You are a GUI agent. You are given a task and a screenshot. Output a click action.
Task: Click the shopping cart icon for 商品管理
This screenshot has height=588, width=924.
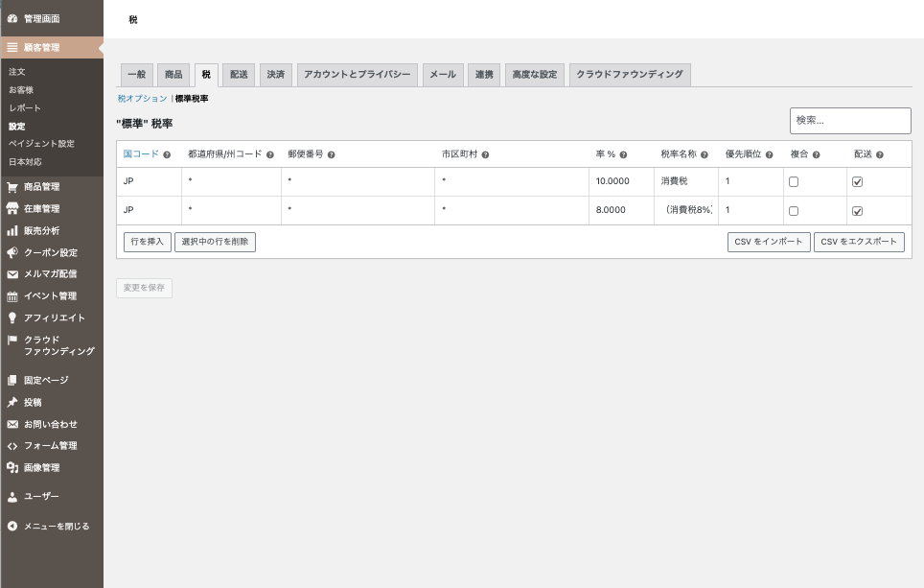coord(12,187)
